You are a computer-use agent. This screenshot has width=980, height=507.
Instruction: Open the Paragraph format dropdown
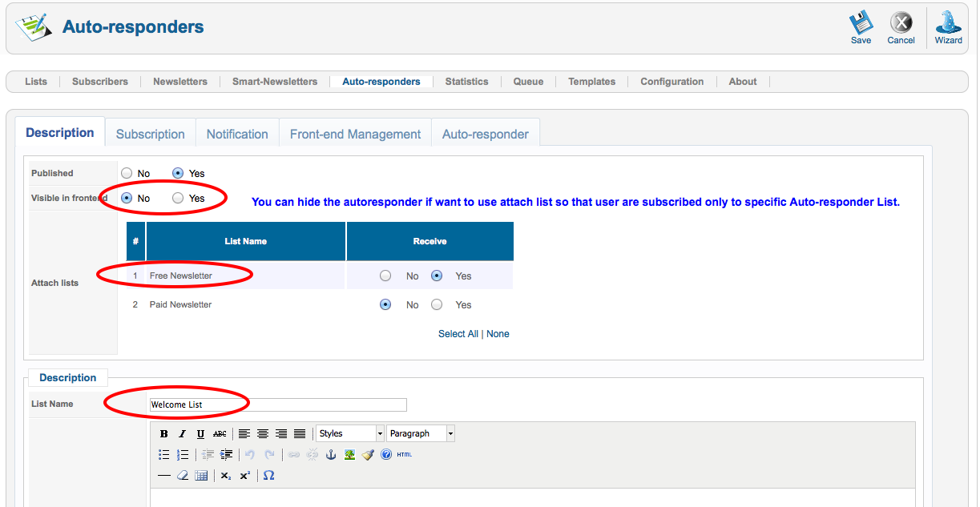coord(421,433)
